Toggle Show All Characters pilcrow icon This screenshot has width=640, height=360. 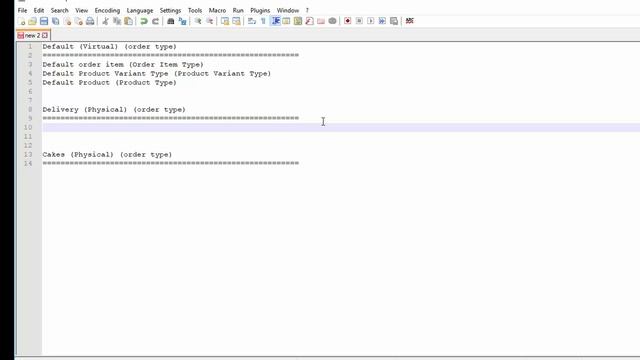[x=263, y=21]
